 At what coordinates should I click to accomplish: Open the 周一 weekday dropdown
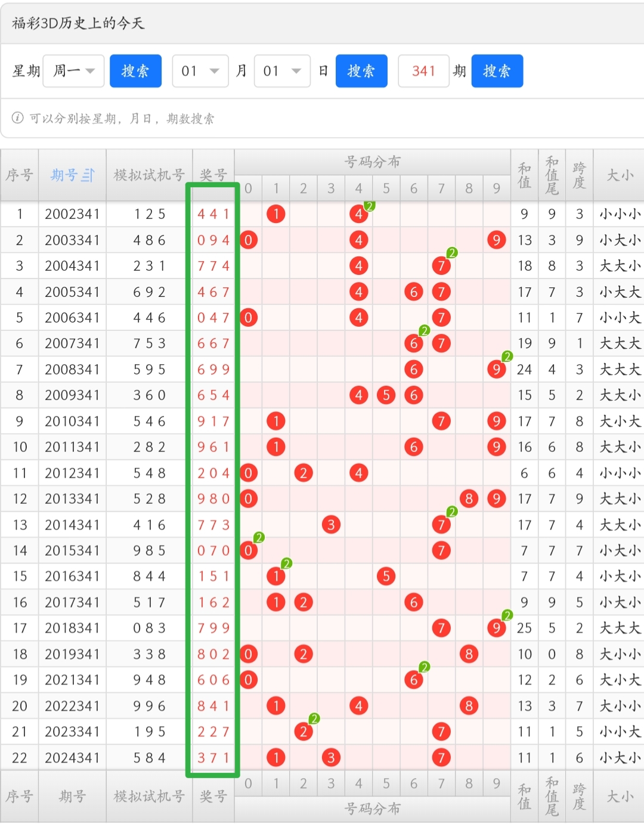click(x=74, y=71)
